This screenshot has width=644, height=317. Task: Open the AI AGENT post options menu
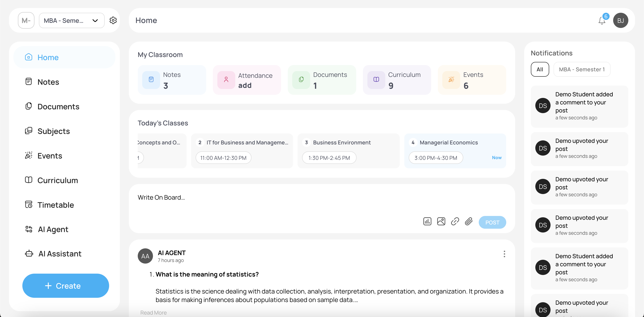pyautogui.click(x=504, y=254)
